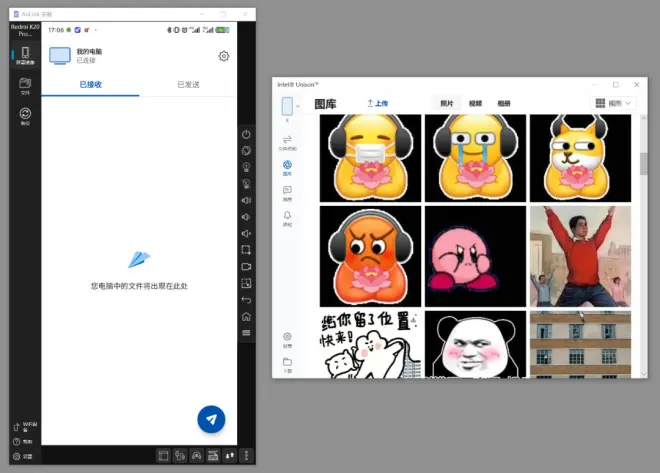
Task: Click the scrollbar down arrow in gallery
Action: point(643,374)
